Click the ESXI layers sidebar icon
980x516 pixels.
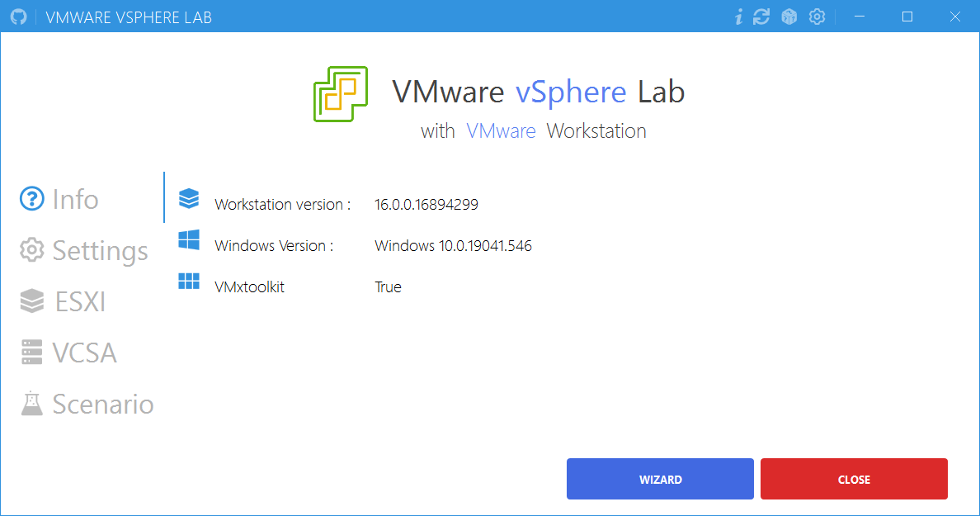(x=32, y=301)
